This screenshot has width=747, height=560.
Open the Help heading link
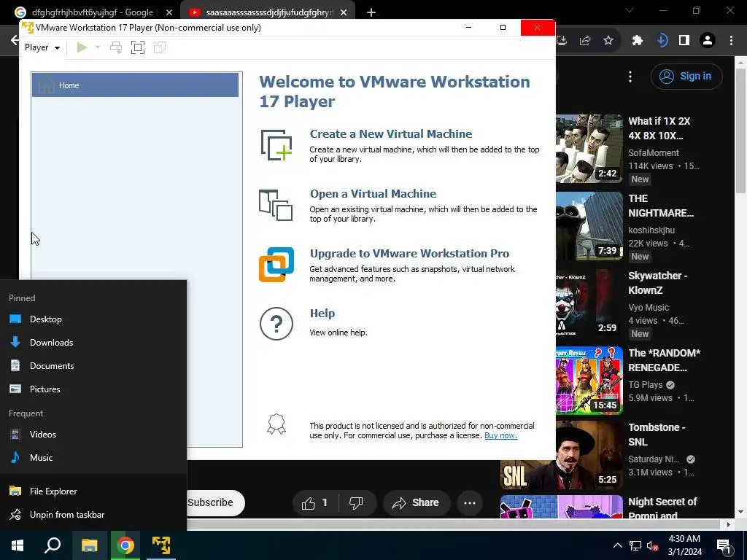coord(322,314)
